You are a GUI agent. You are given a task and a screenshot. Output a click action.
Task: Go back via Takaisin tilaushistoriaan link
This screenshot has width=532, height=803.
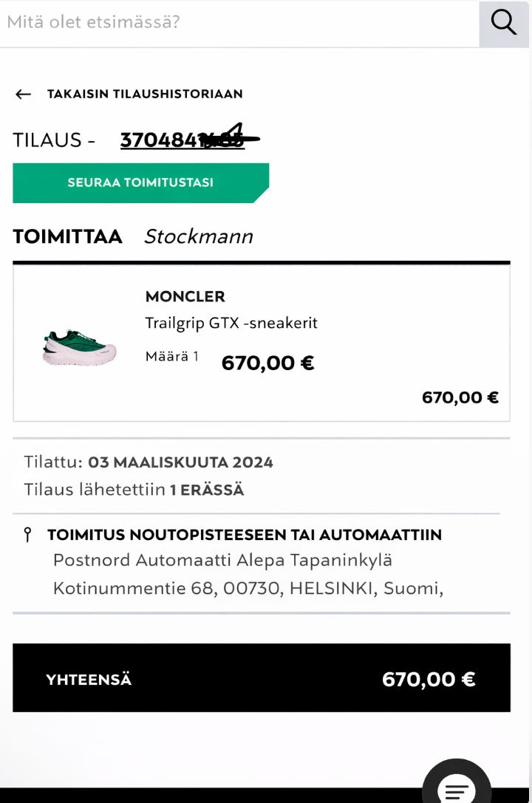pyautogui.click(x=145, y=94)
